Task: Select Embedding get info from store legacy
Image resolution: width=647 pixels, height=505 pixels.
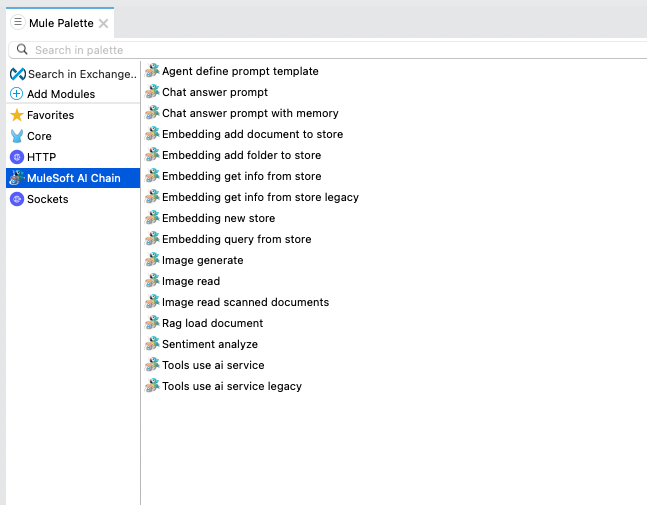Action: [260, 197]
